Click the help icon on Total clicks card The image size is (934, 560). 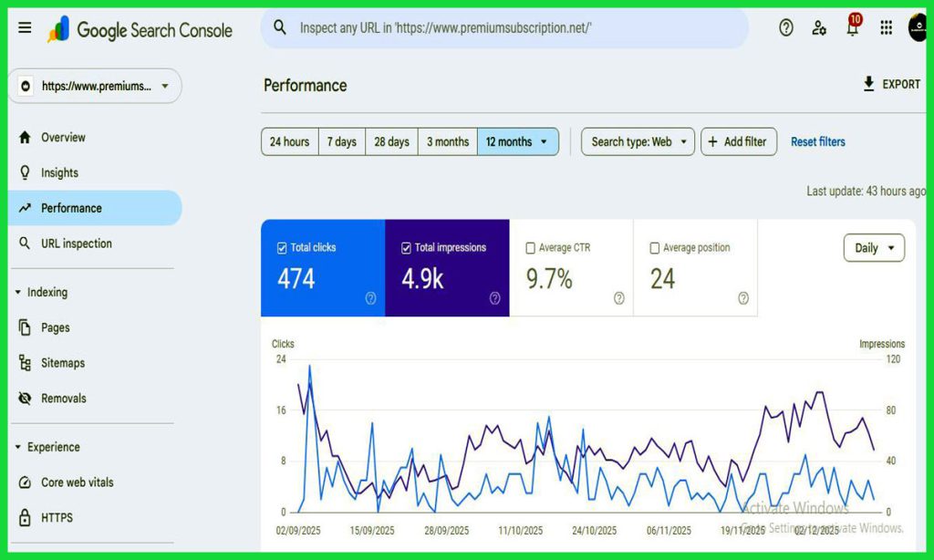pos(370,298)
